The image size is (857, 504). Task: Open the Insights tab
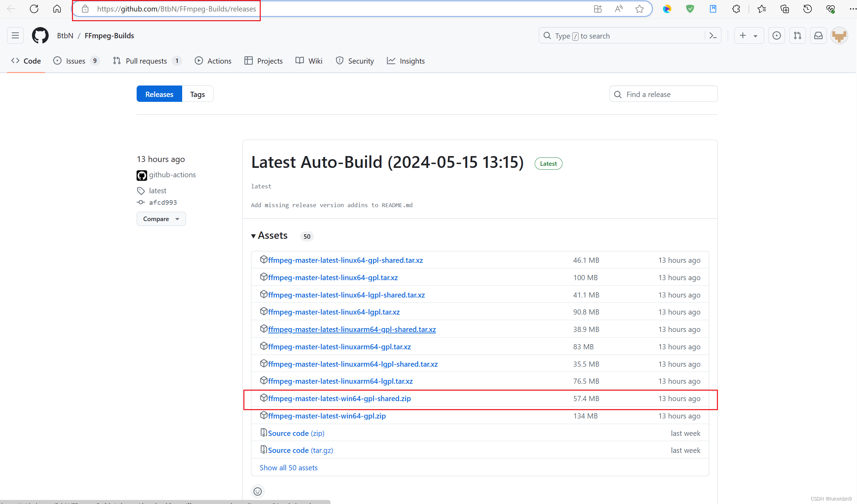pyautogui.click(x=406, y=61)
